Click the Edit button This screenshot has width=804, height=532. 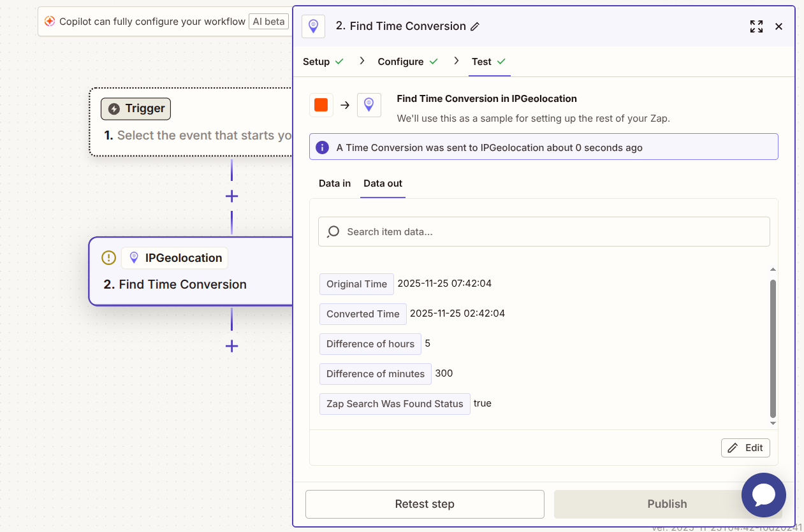pos(745,448)
